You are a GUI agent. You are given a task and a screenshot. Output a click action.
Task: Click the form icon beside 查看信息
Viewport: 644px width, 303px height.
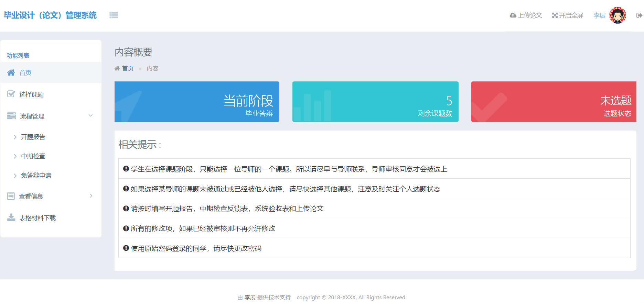click(x=11, y=196)
